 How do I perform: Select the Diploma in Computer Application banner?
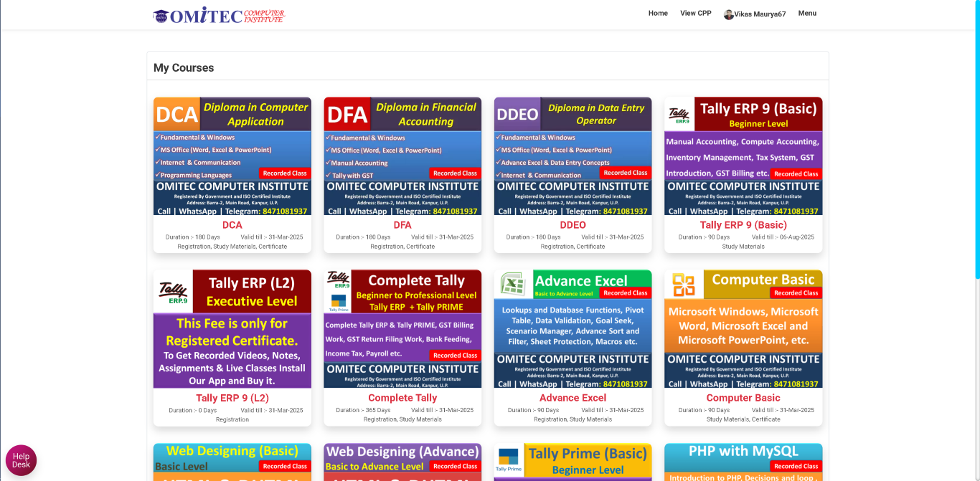(232, 156)
